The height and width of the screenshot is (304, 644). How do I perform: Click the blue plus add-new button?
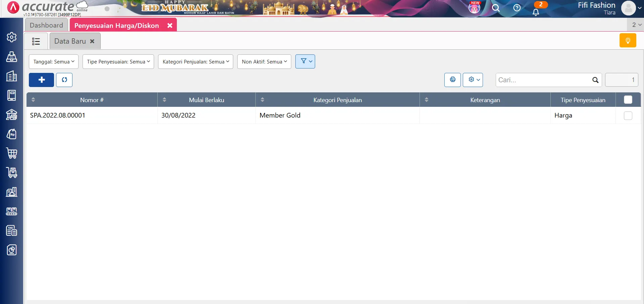pyautogui.click(x=41, y=80)
